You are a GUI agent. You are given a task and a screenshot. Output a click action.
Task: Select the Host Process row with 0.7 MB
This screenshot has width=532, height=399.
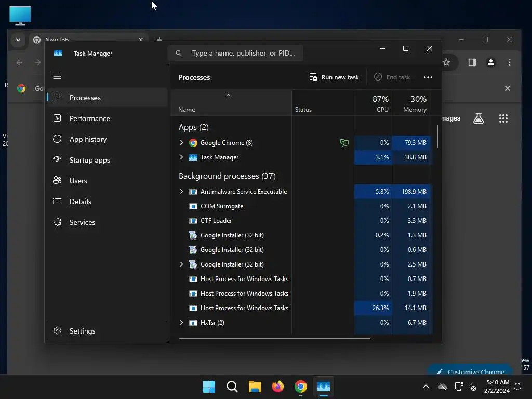[301, 278]
